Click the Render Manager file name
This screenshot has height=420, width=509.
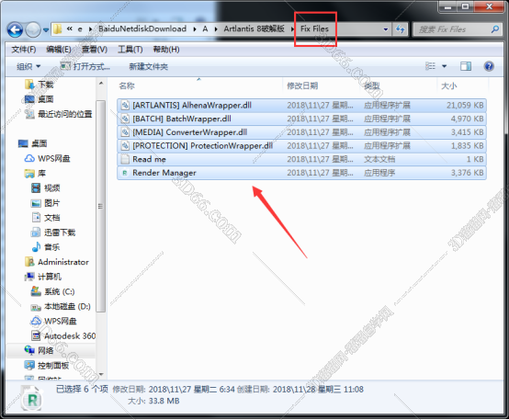pos(164,173)
